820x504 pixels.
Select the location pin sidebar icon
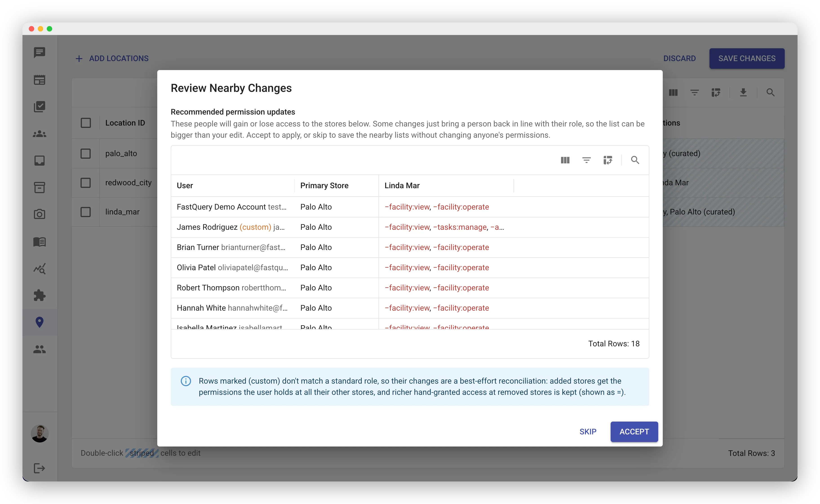[x=39, y=322]
